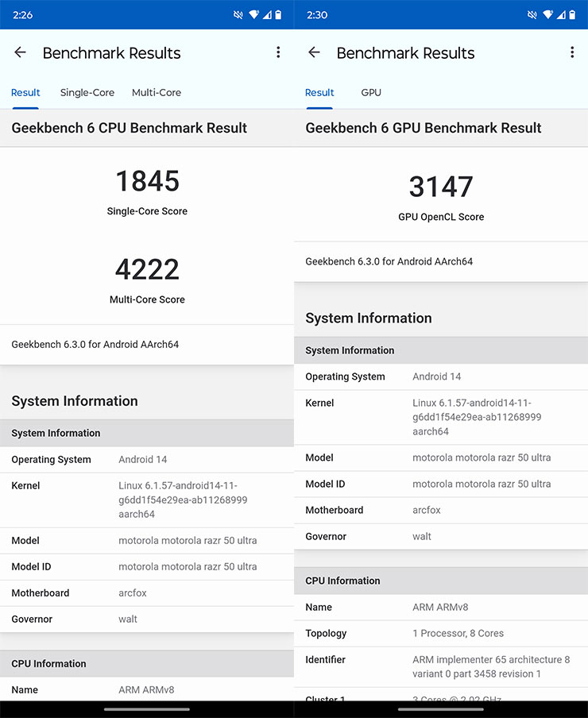
Task: Tap 'Android 14' value on GPU screen
Action: pos(437,376)
